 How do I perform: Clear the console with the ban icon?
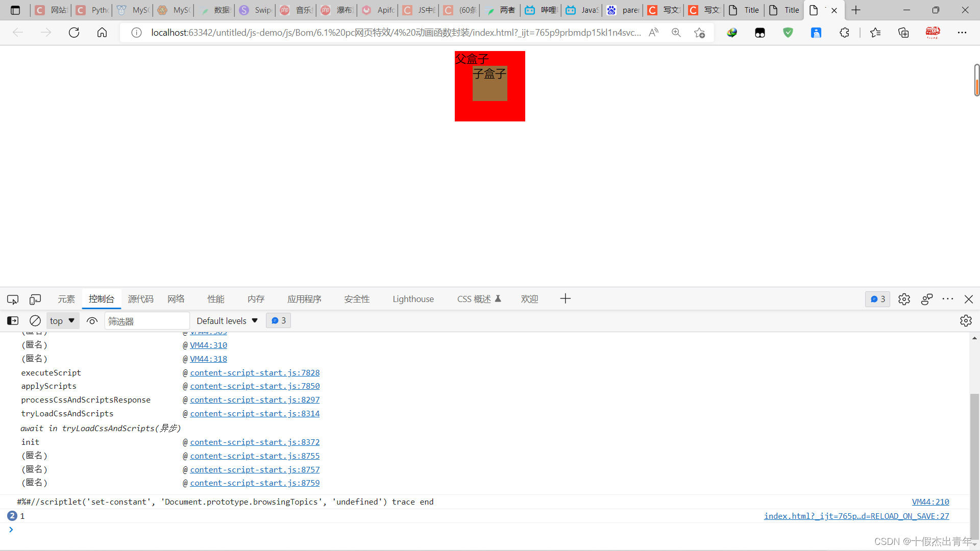click(x=35, y=321)
